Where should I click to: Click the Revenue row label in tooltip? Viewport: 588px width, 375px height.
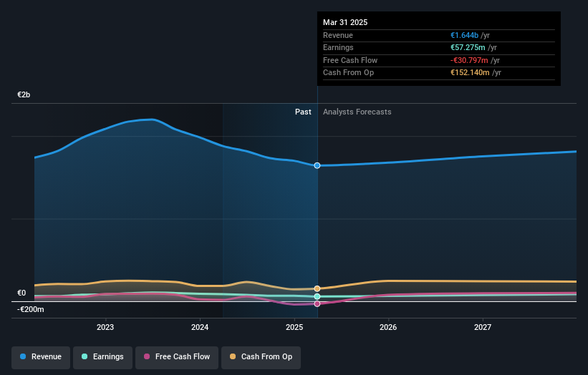[x=338, y=35]
